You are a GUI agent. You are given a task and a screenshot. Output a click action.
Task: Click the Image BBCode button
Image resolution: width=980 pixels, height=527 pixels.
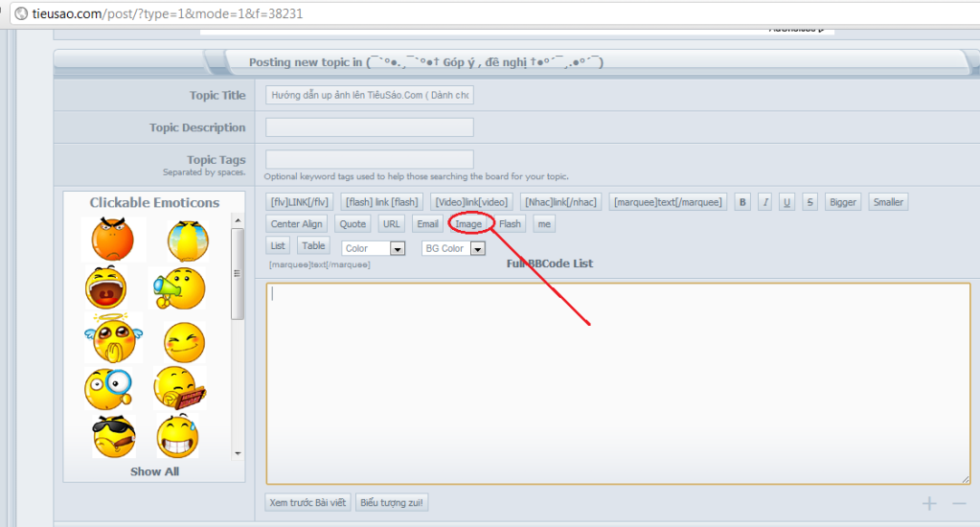(468, 224)
